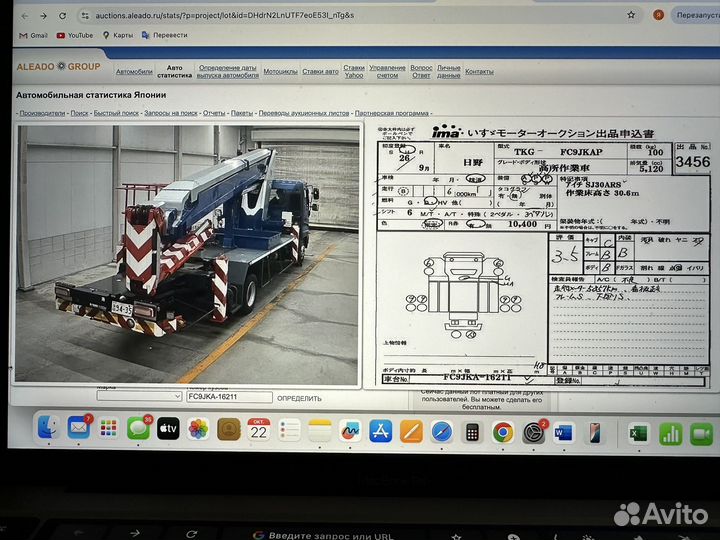Reload the page with the refresh icon
The height and width of the screenshot is (540, 720).
point(62,15)
